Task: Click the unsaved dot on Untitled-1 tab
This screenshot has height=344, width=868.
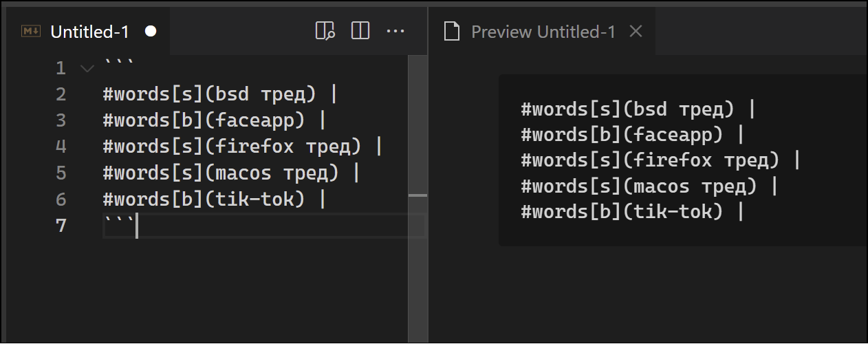Action: point(151,31)
